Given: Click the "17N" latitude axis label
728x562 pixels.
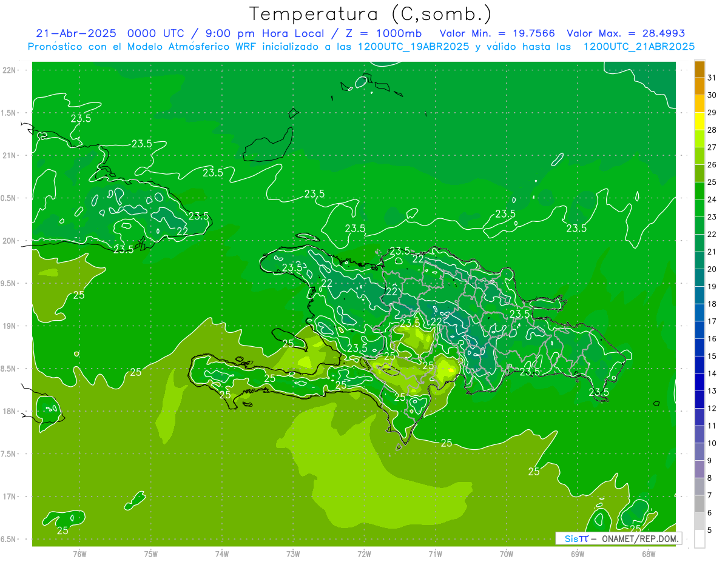Looking at the screenshot, I should coord(9,497).
